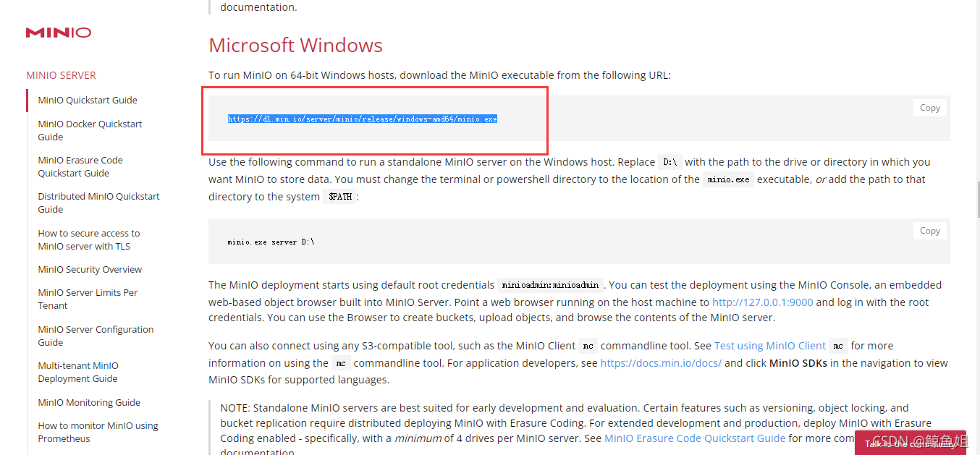Open How to monitor MinIO using Prometheus
This screenshot has height=455, width=980.
[98, 432]
